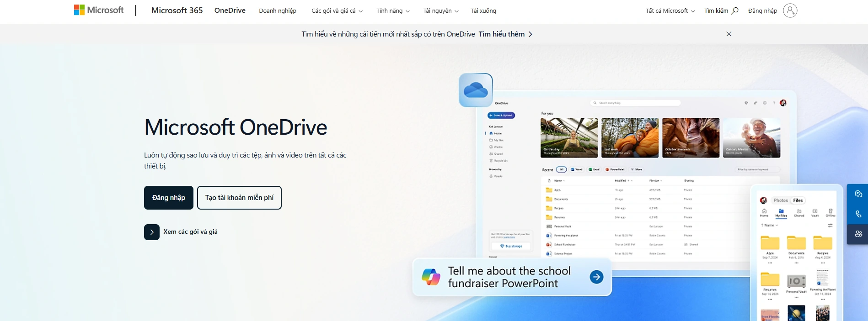
Task: Open the chat bubble floating icon
Action: pos(858,194)
